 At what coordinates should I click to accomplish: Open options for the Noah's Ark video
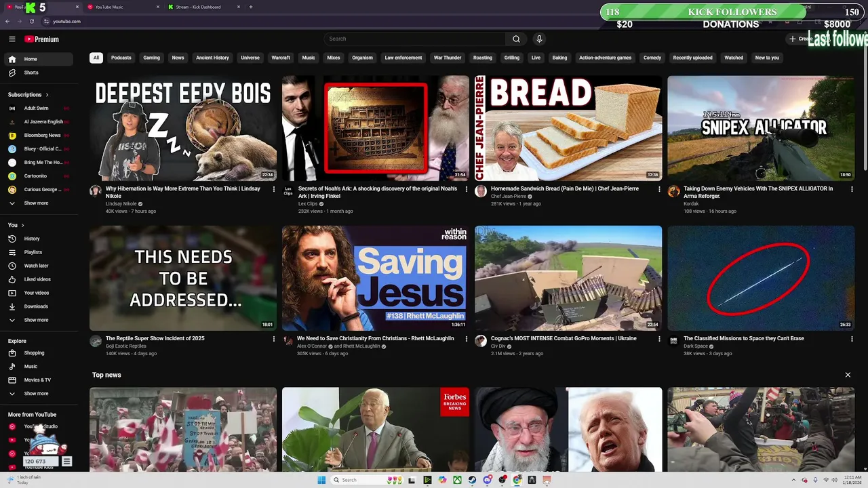467,189
